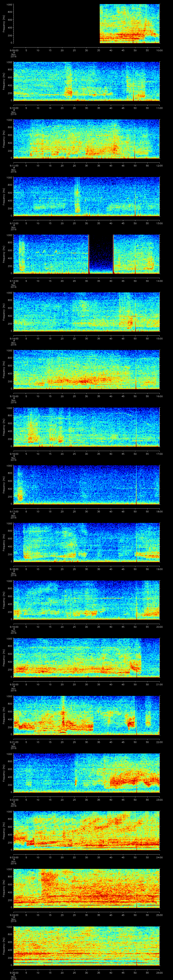Click the '9:09:00' start time label
This screenshot has height=980, width=173.
pyautogui.click(x=14, y=50)
